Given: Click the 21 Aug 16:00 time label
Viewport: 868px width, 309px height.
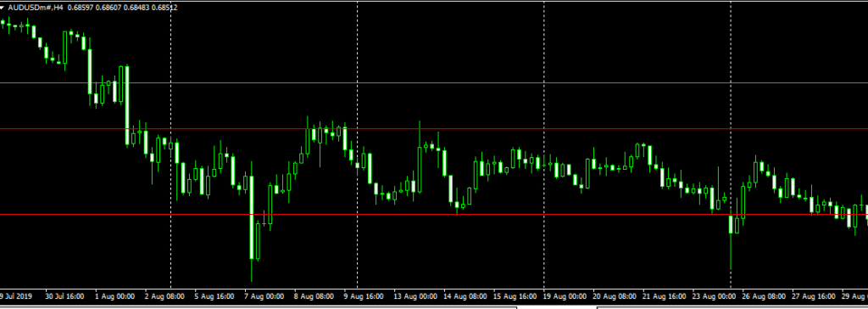Looking at the screenshot, I should pyautogui.click(x=664, y=296).
